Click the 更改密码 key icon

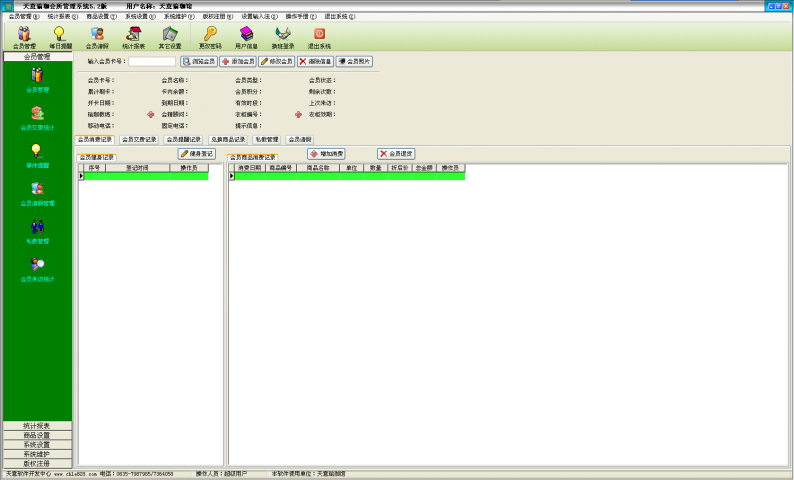click(x=210, y=37)
